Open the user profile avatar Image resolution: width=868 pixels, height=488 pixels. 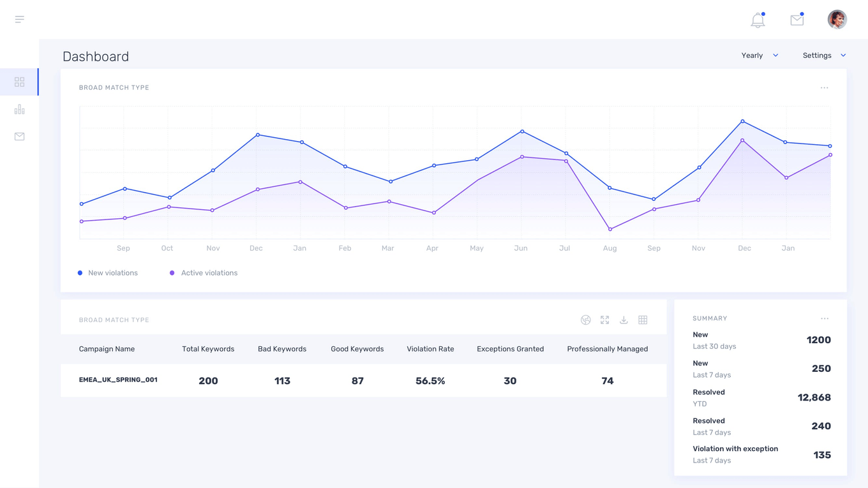[x=837, y=20]
